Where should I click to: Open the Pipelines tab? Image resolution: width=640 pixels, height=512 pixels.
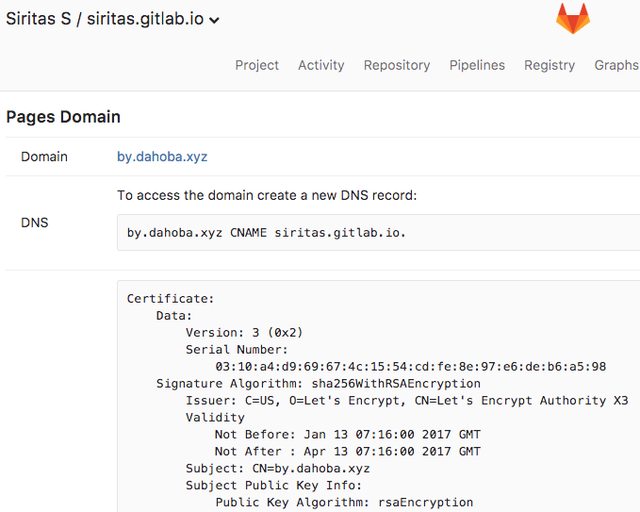click(477, 65)
